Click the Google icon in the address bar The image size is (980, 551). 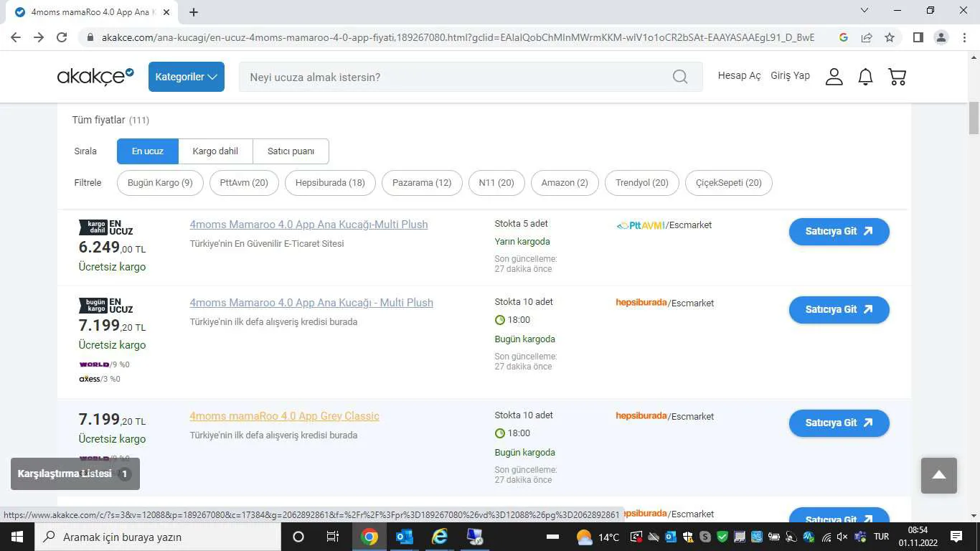(844, 37)
